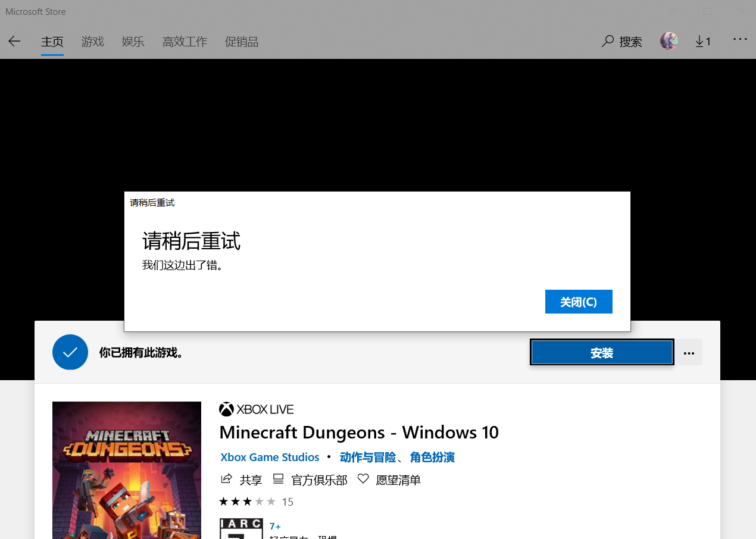Image resolution: width=756 pixels, height=539 pixels.
Task: Click the 共享 label
Action: tap(251, 480)
